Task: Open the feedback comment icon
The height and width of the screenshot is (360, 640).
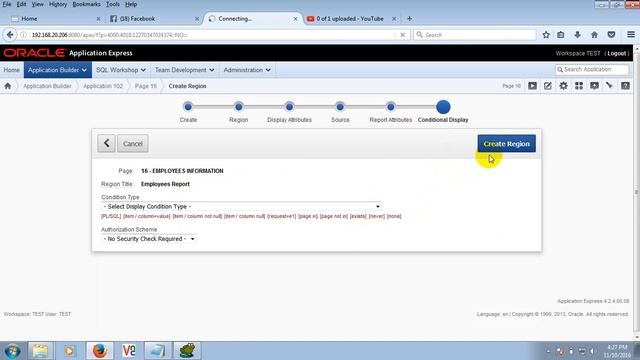Action: pyautogui.click(x=594, y=86)
